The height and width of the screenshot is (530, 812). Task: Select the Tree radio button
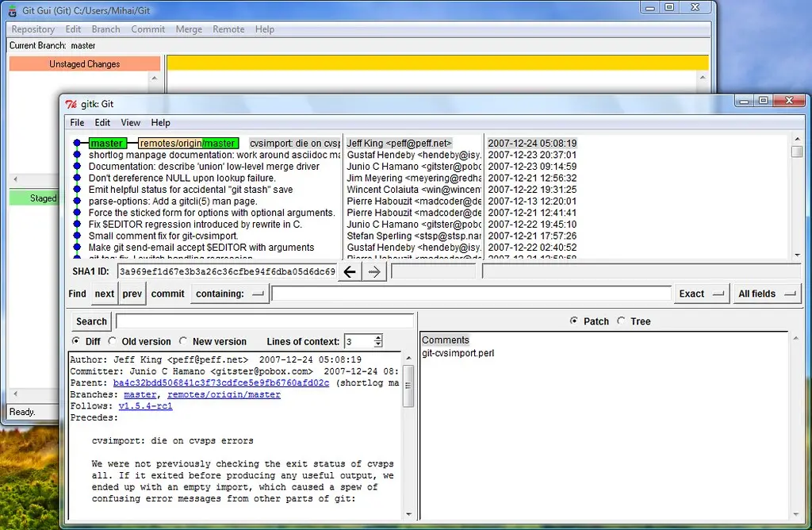(621, 321)
